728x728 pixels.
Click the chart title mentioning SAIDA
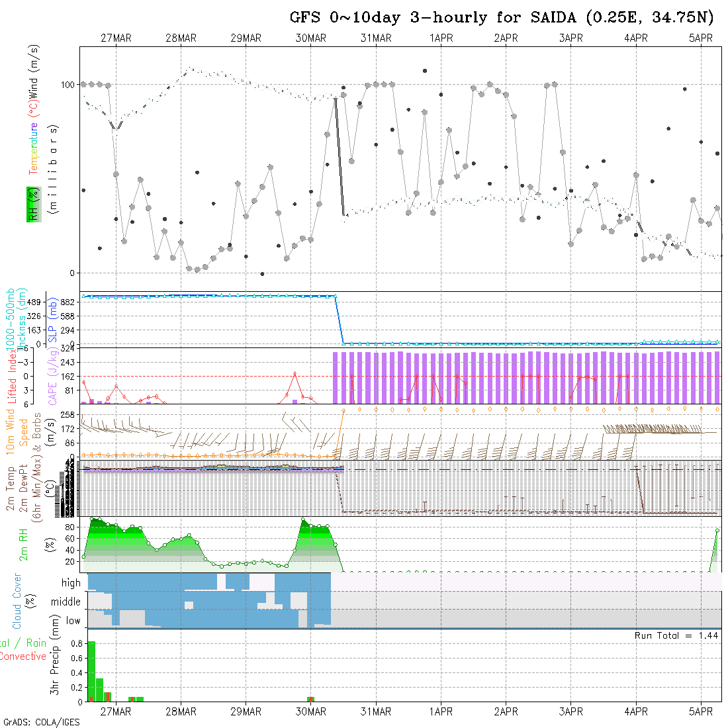tap(502, 18)
